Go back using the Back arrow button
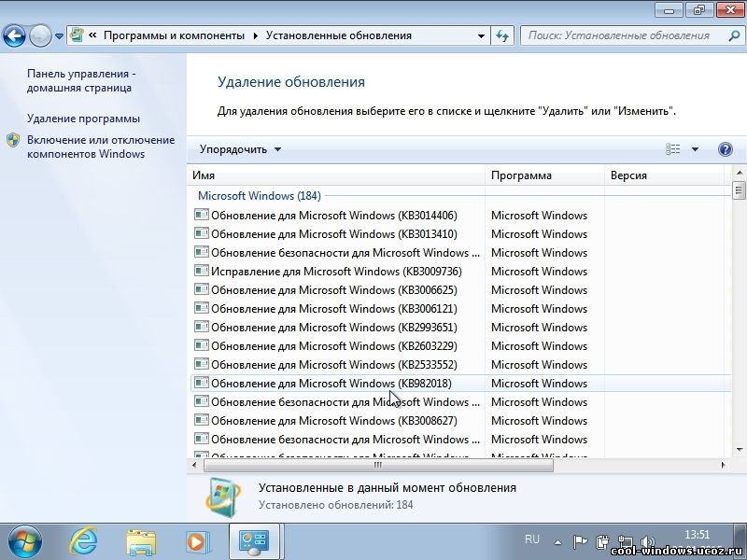 [14, 35]
